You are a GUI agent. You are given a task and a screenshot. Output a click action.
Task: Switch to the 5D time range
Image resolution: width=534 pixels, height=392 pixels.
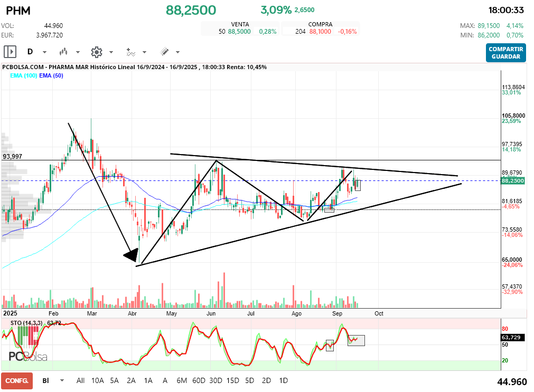pos(250,380)
